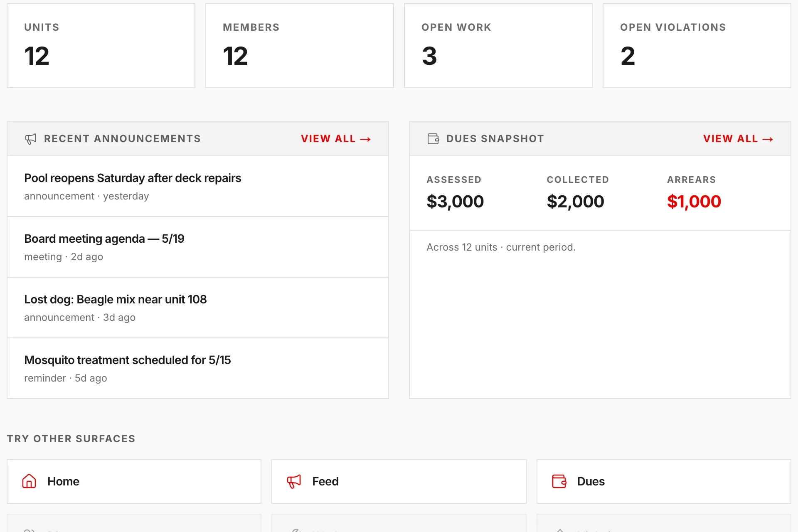Screen dimensions: 798x532
Task: Click the Collected $2,000 amount
Action: point(575,202)
